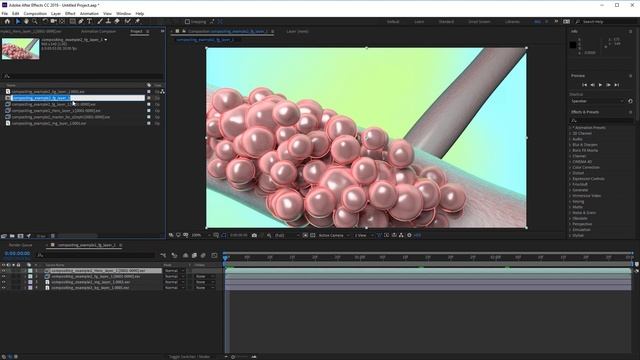Toggle the region of interest button in viewer

pos(305,236)
